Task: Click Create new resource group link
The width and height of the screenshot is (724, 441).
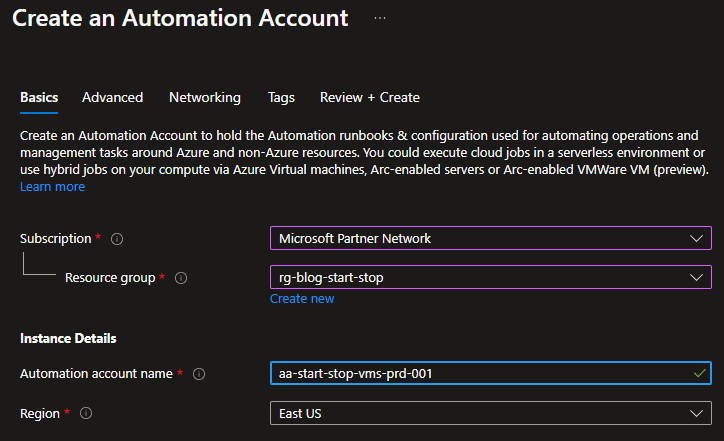Action: click(302, 299)
